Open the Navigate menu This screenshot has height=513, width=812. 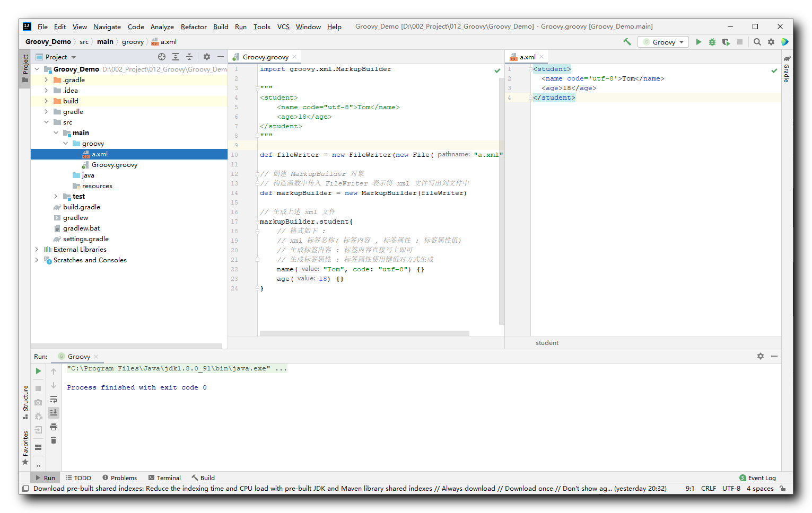click(x=107, y=26)
